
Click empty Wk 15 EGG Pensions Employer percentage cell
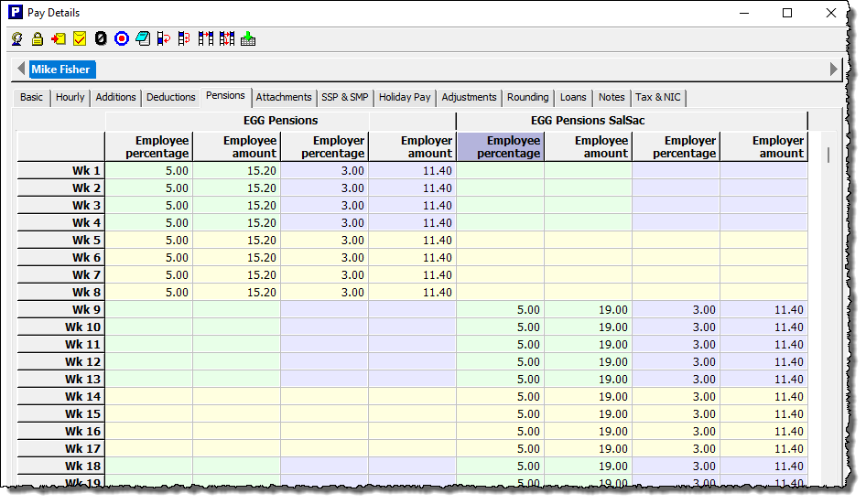tap(325, 414)
